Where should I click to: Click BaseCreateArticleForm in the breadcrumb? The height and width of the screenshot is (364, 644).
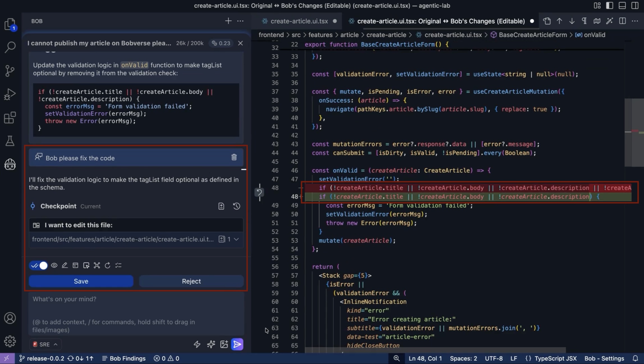pyautogui.click(x=533, y=35)
